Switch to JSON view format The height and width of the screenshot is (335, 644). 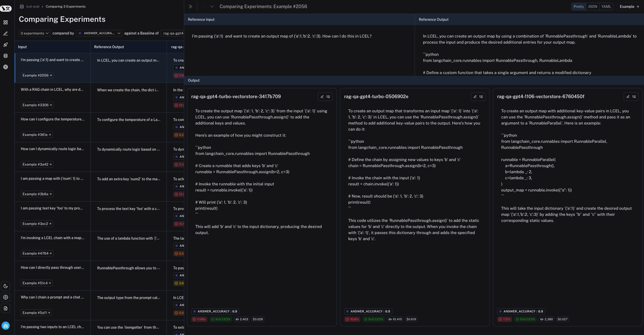coord(593,7)
